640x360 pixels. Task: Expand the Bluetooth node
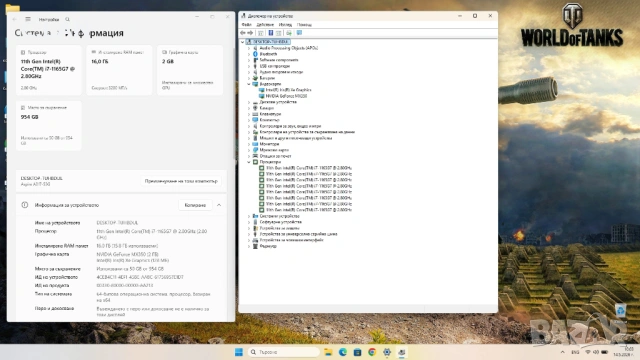(249, 54)
